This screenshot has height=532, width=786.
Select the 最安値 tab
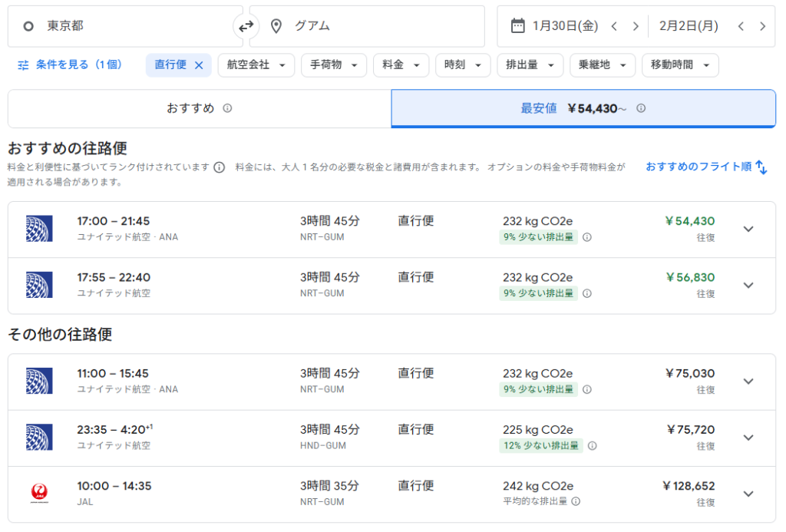click(x=583, y=108)
